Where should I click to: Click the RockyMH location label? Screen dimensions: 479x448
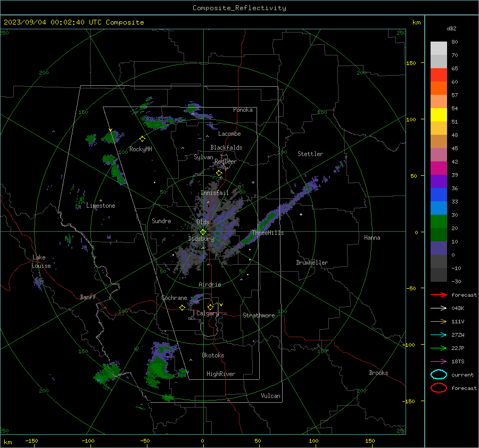[x=141, y=149]
